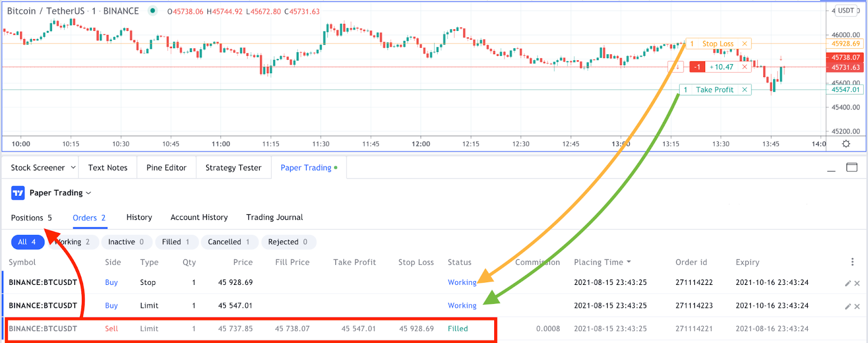The width and height of the screenshot is (868, 343).
Task: Click price 45 547.01 in the Buy Limit row
Action: click(x=235, y=306)
